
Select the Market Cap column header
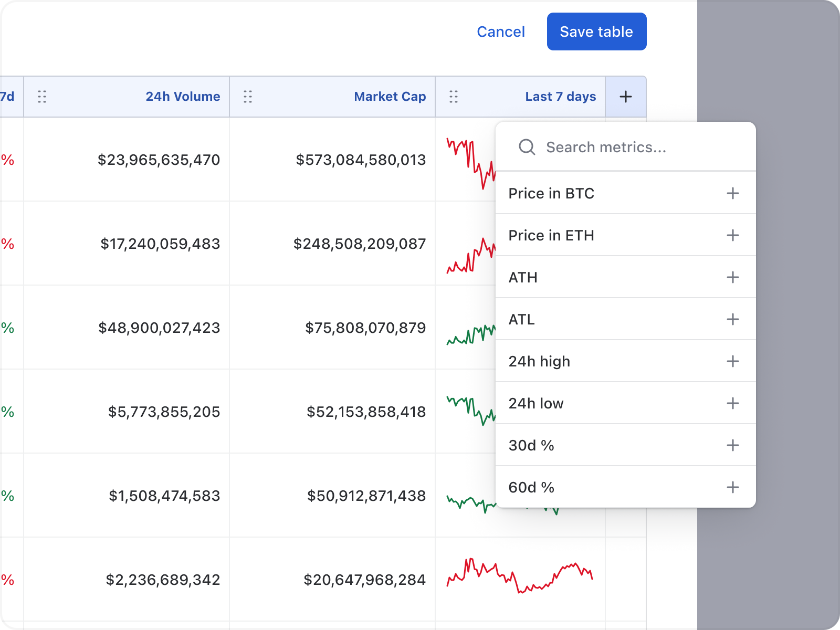click(x=390, y=97)
